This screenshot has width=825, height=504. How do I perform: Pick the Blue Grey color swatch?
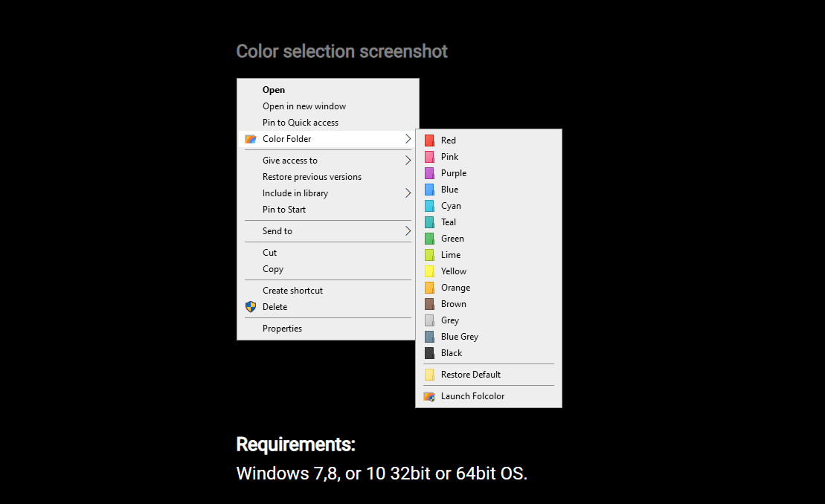429,336
